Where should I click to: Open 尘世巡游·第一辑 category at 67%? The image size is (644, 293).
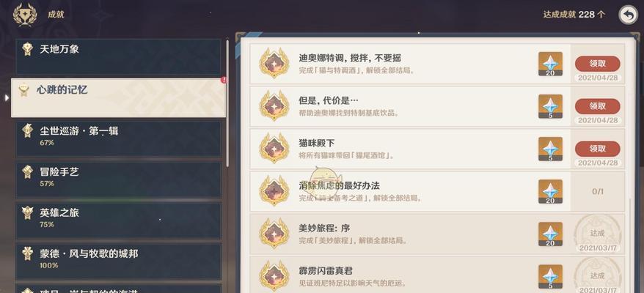(x=118, y=138)
